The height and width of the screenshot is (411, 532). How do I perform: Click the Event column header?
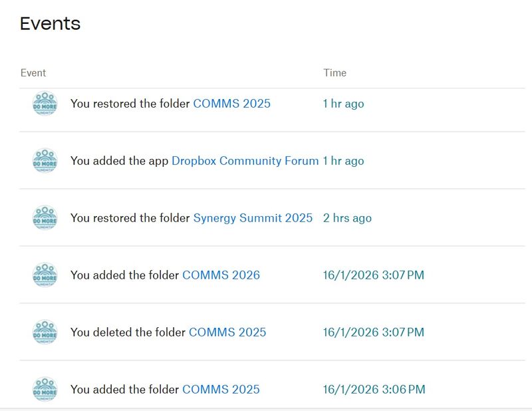[33, 72]
